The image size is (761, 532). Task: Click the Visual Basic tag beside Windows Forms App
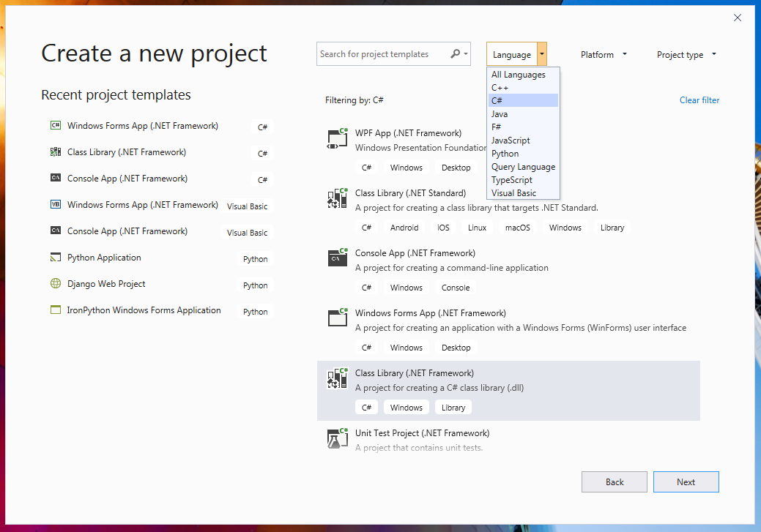coord(247,206)
